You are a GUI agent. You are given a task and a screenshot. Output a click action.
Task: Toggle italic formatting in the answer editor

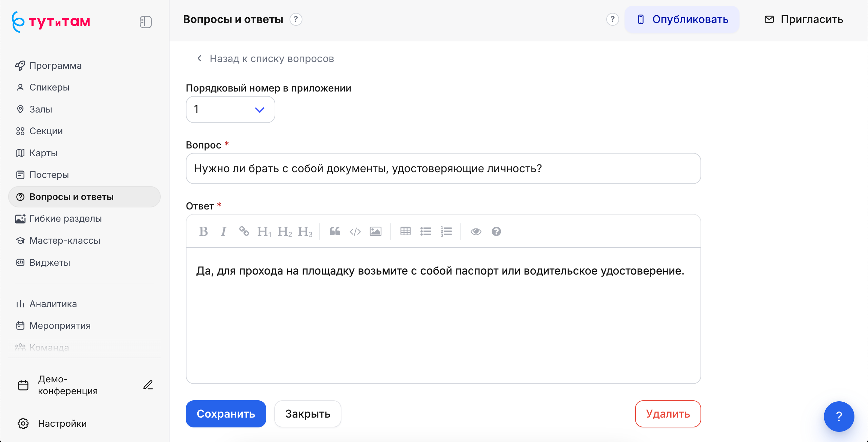[223, 232]
